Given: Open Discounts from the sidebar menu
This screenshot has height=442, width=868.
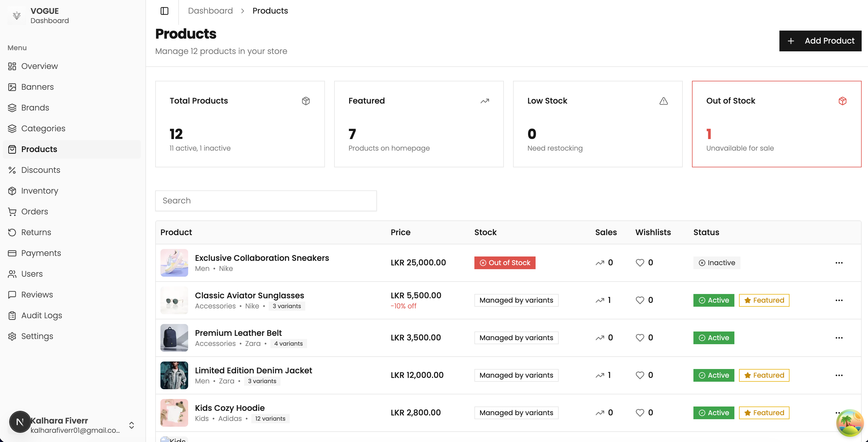Looking at the screenshot, I should pyautogui.click(x=40, y=170).
